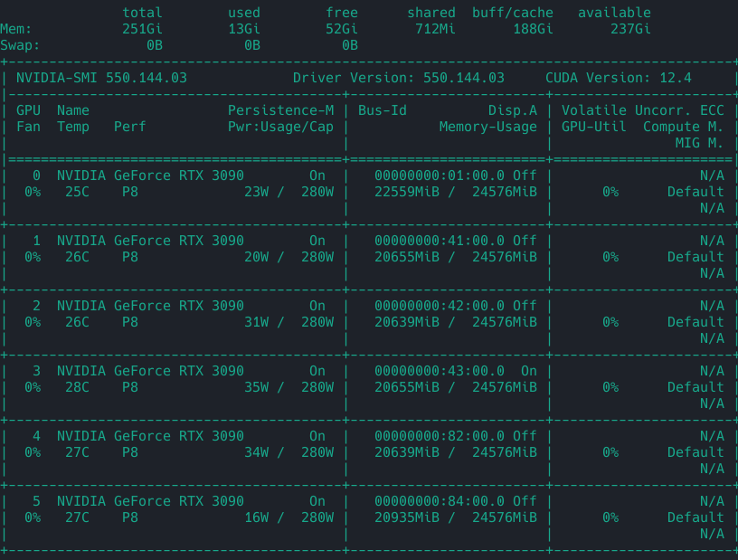
Task: Select the buff/cache value 188Gi
Action: coord(534,29)
